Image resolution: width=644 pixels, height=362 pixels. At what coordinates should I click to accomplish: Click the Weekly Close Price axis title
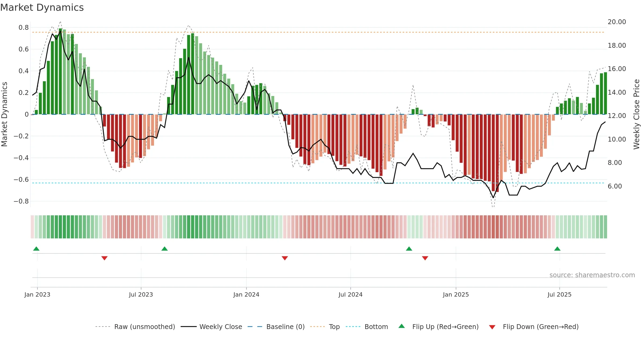[636, 114]
